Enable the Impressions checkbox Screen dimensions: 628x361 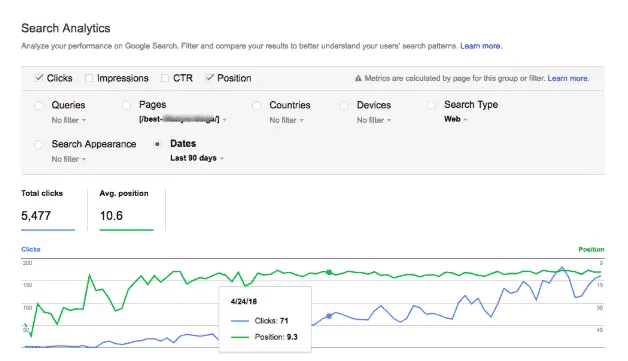pos(89,78)
